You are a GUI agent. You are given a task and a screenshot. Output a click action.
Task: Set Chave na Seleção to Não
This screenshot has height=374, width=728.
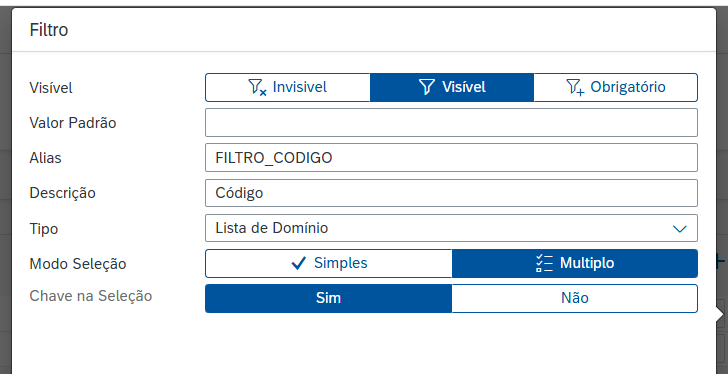[575, 298]
